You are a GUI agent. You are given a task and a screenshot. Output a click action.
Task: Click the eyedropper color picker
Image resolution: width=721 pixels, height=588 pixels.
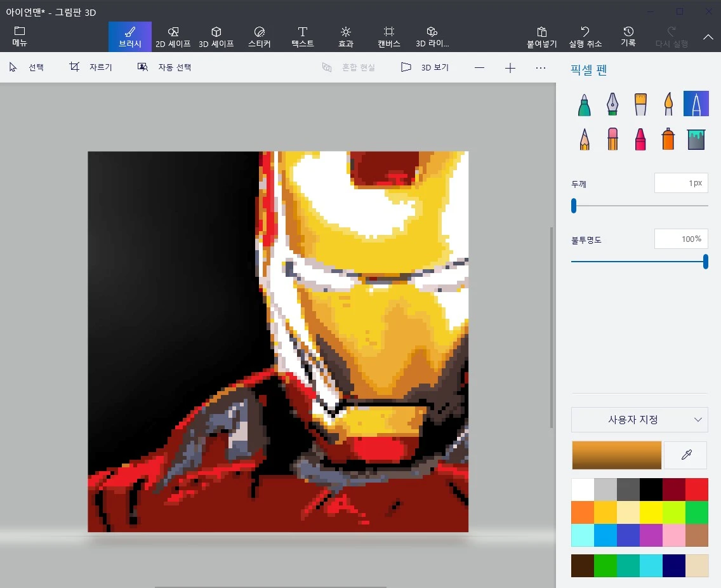[685, 455]
